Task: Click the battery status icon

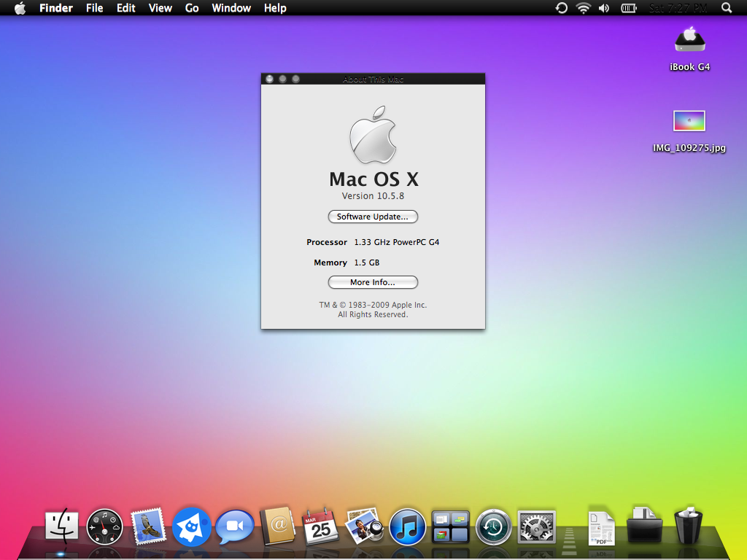Action: (x=629, y=8)
